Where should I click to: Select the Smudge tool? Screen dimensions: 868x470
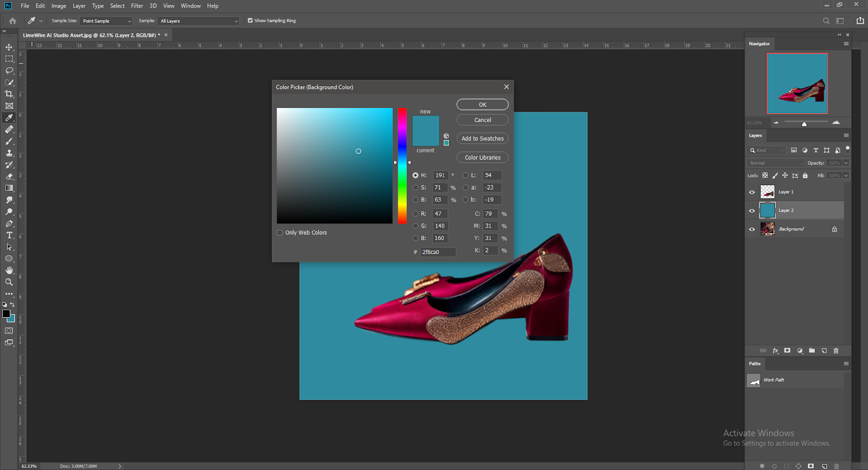tap(9, 200)
